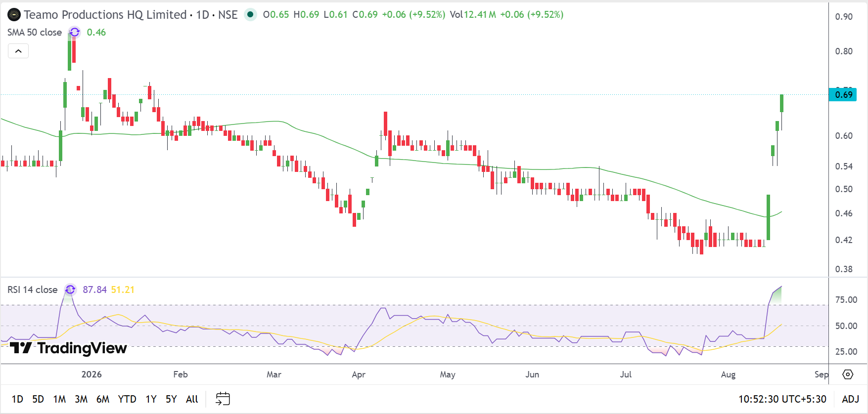Click the SMA 50 refresh indicator icon
Screen dimensions: 868x414
coord(75,32)
